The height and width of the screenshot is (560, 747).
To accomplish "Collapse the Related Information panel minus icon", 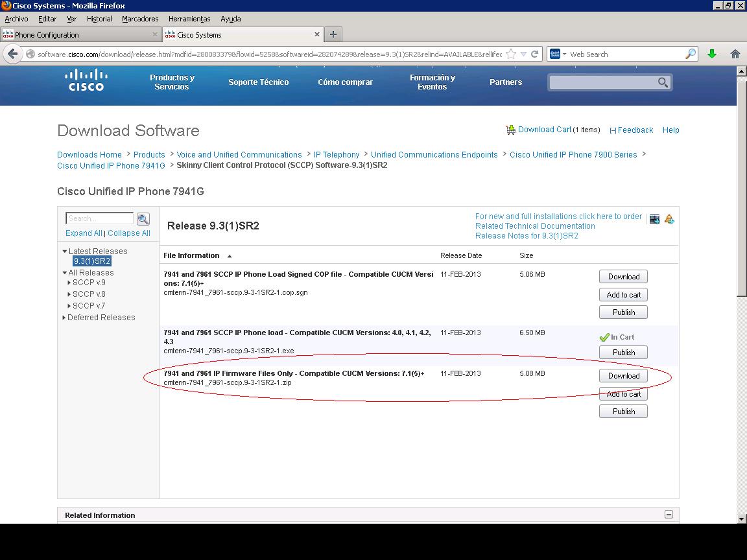I will [669, 514].
